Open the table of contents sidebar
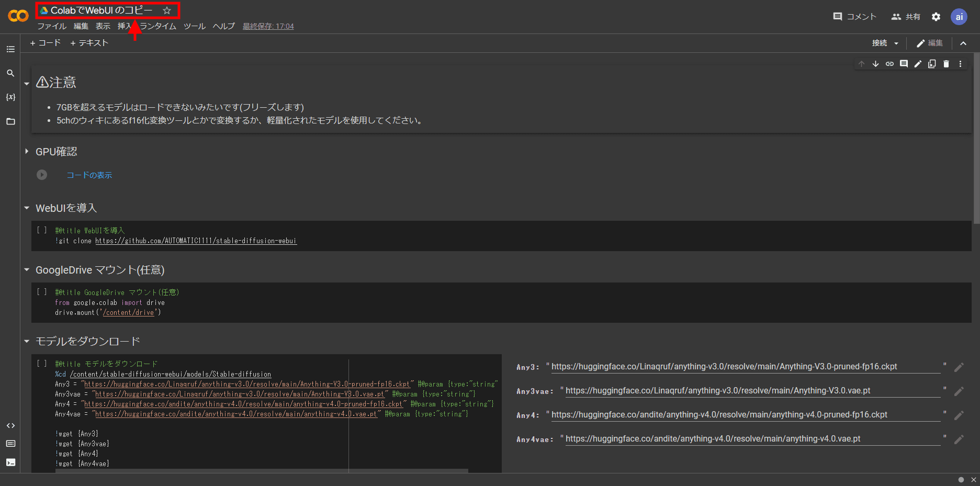980x486 pixels. pos(10,49)
